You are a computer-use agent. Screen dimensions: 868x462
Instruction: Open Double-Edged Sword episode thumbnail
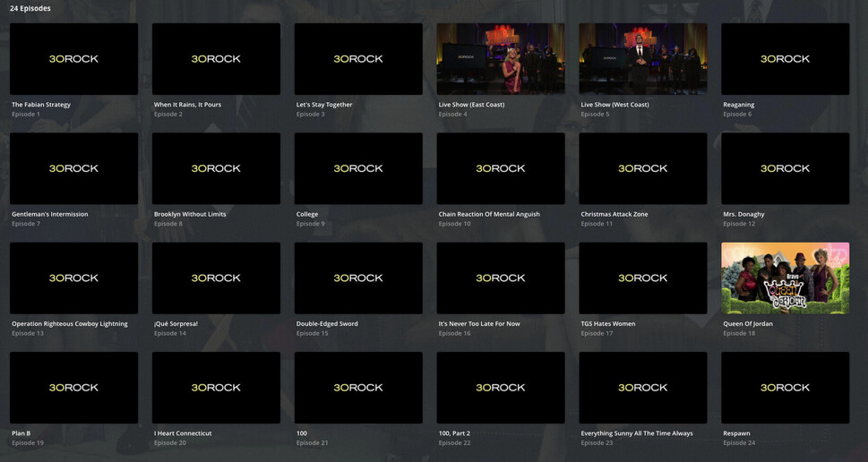pos(358,278)
